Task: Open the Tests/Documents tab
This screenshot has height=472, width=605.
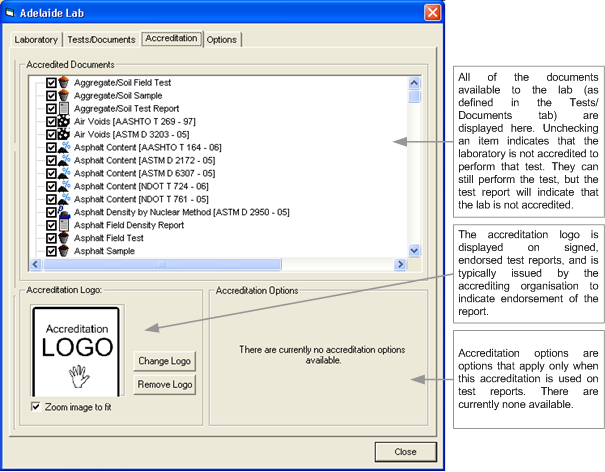Action: pyautogui.click(x=100, y=40)
